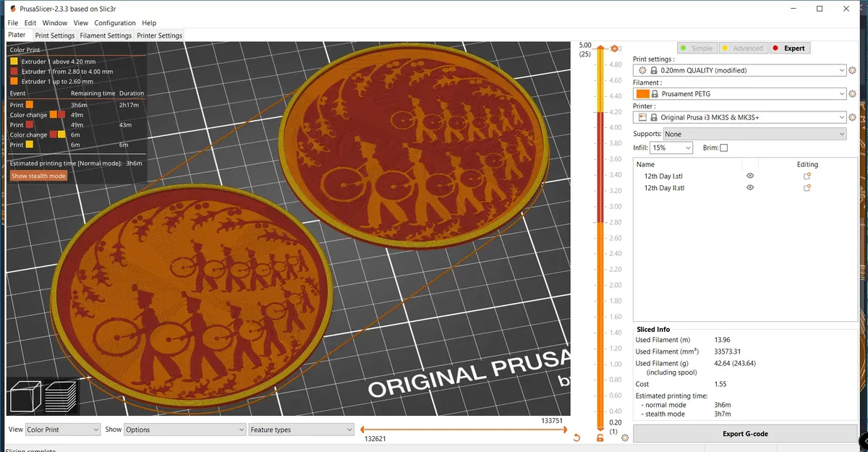
Task: Click the Prusament PETG orange color swatch
Action: (x=642, y=94)
